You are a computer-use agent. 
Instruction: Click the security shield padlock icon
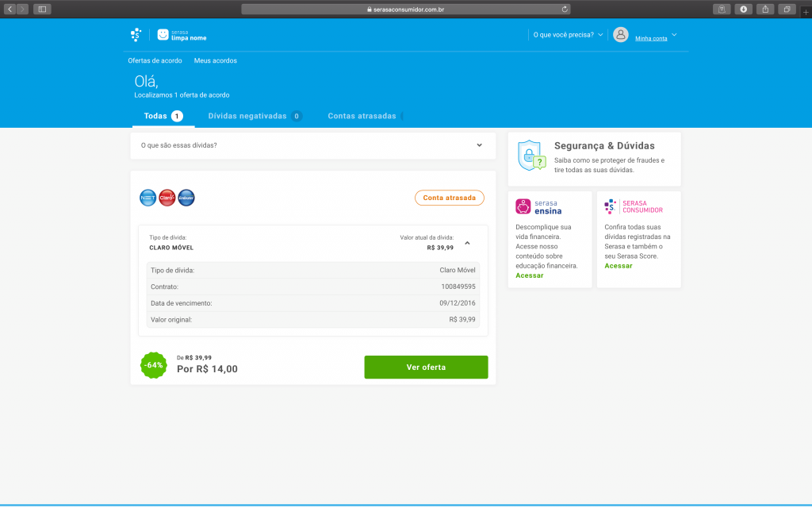tap(532, 156)
